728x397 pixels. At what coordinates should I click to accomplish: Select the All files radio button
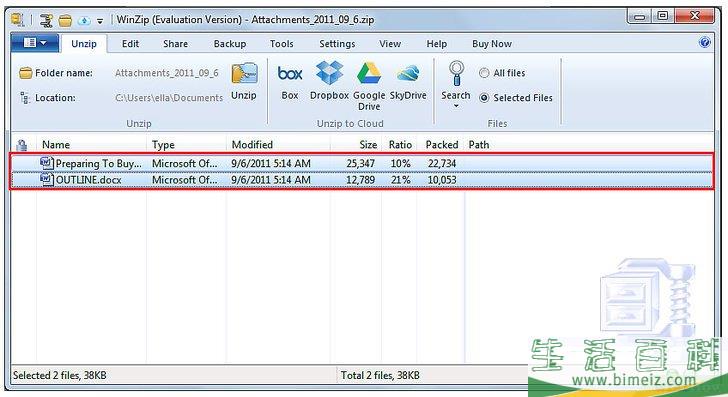click(x=484, y=73)
